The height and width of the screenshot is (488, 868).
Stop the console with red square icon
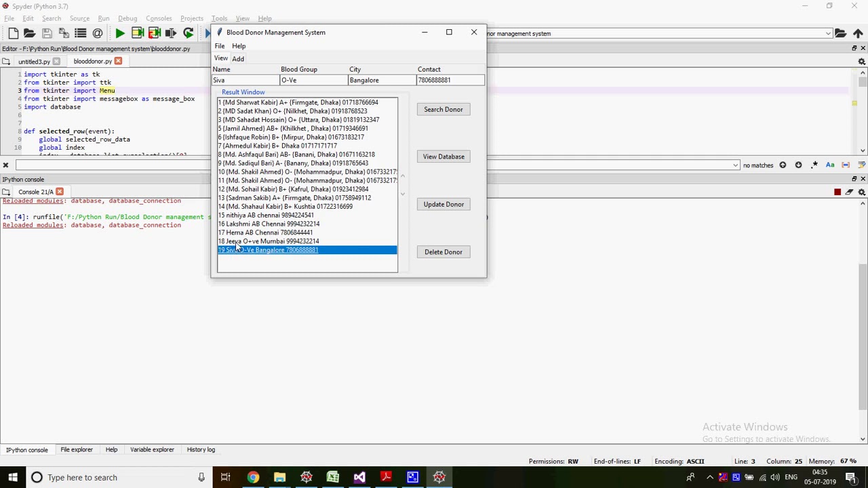[837, 192]
